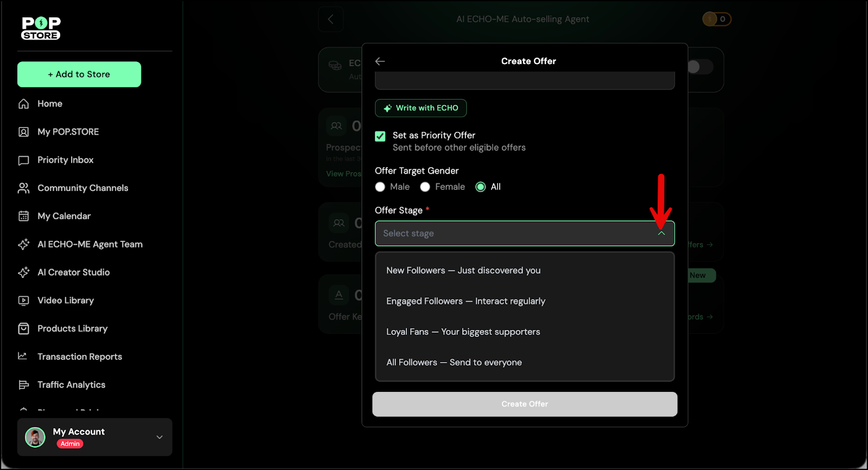Viewport: 868px width, 470px height.
Task: Choose Loyal Fans stage option
Action: (x=463, y=332)
